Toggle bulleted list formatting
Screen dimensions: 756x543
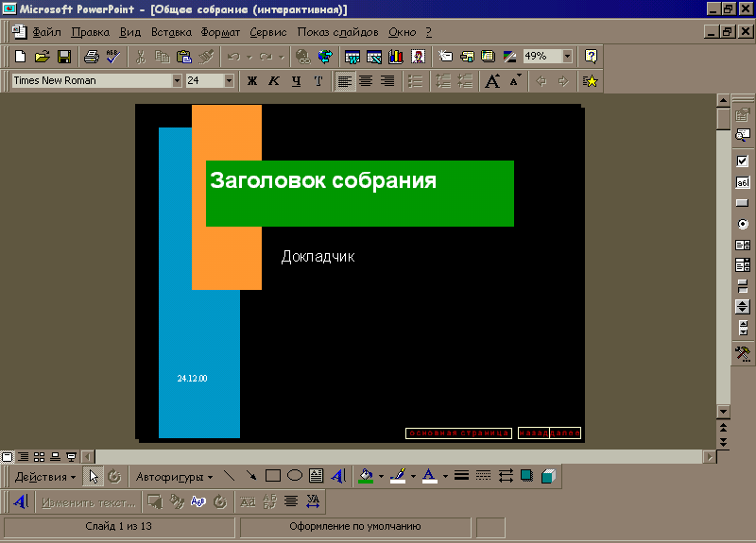pos(415,81)
